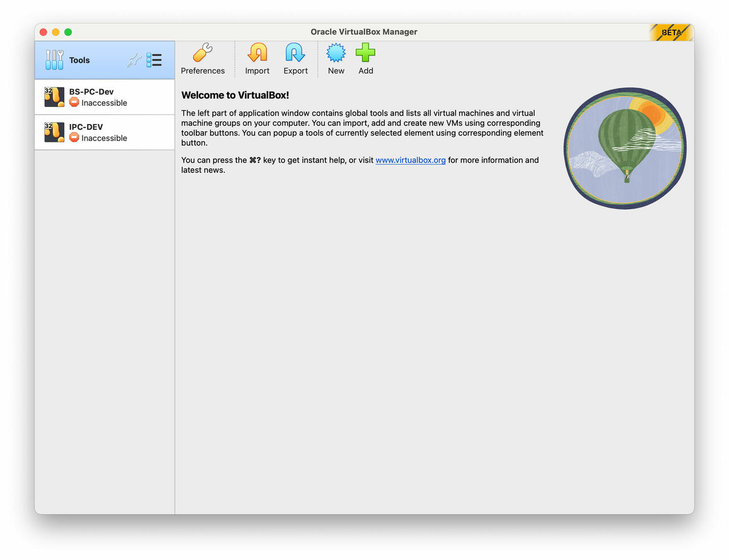
Task: Click Inaccessible text under BS-PC-Dev
Action: click(x=104, y=103)
